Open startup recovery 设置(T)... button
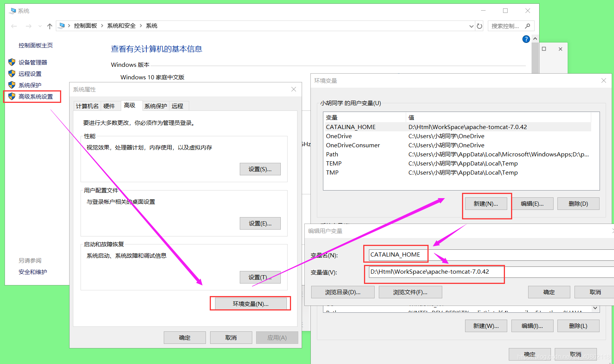 point(260,277)
